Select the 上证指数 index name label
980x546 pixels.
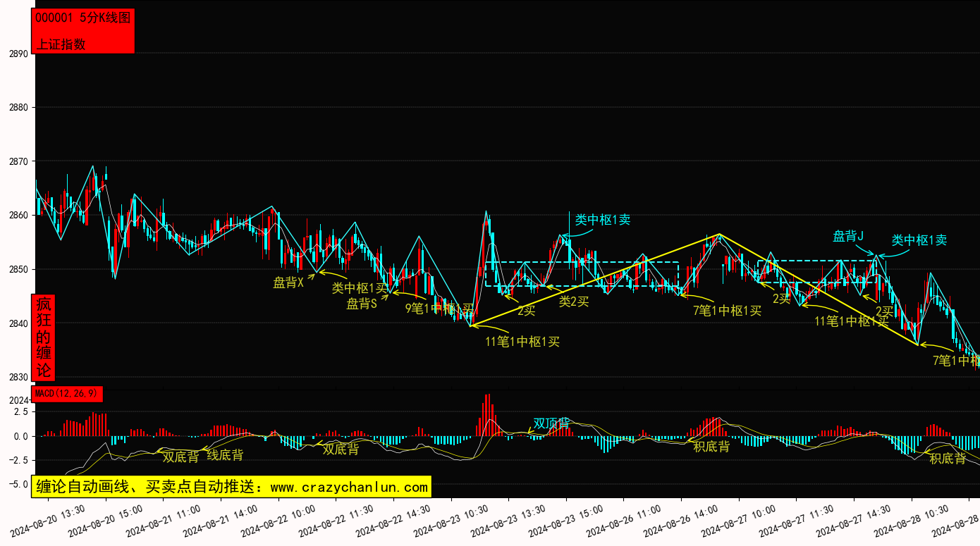[61, 44]
